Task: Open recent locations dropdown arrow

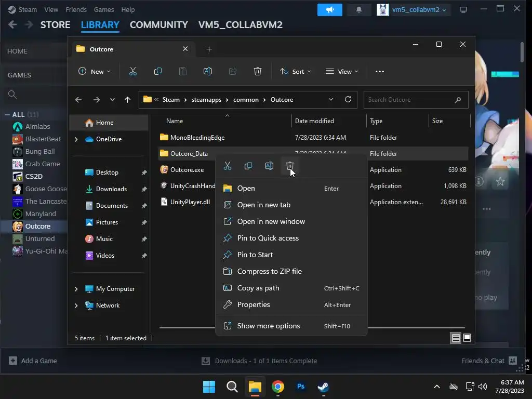Action: [112, 100]
